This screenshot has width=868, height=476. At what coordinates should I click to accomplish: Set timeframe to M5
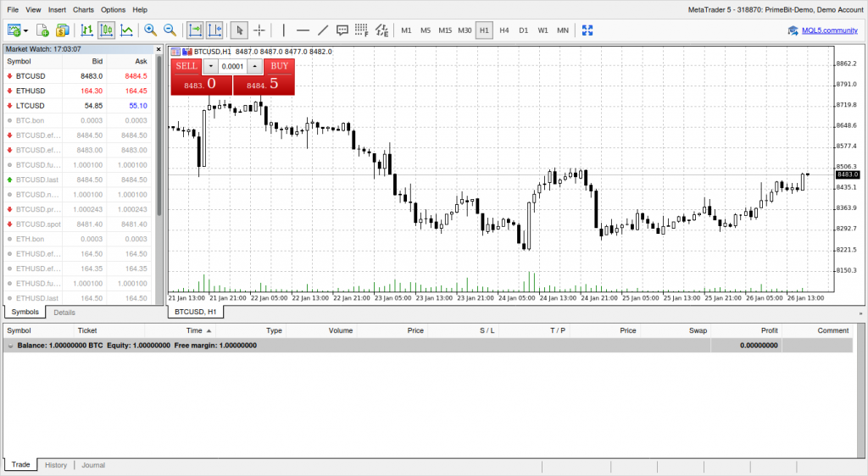tap(426, 30)
